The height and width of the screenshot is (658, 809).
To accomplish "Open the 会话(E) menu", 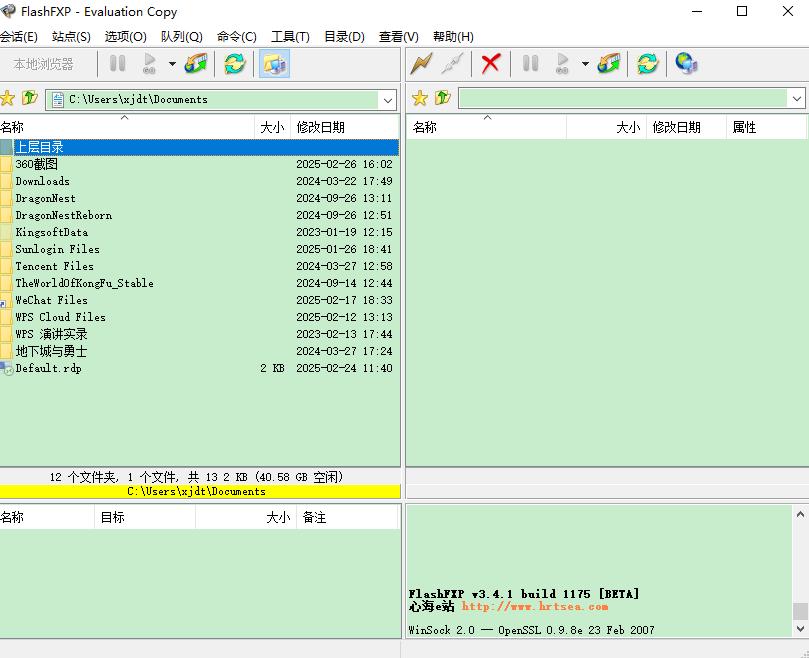I will (x=19, y=37).
